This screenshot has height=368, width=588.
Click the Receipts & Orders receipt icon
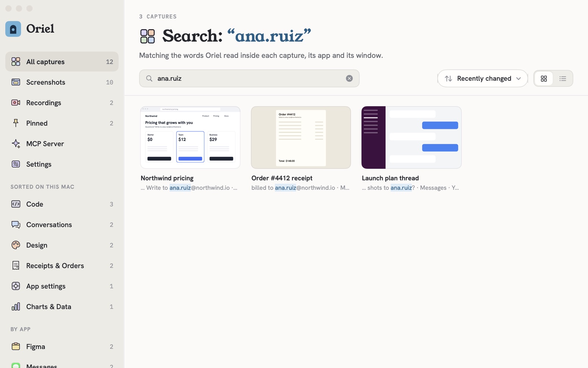click(x=16, y=265)
